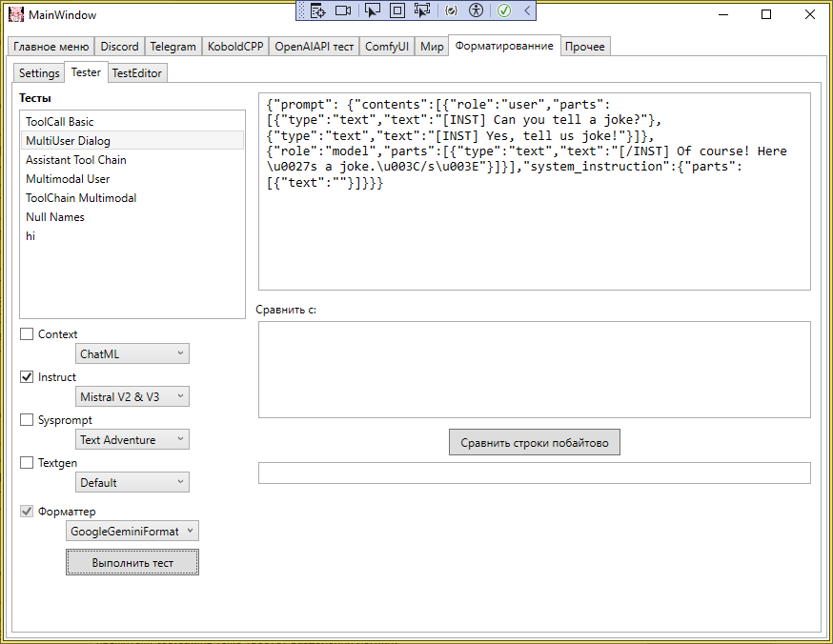Tick the Sysprompt checkbox
The width and height of the screenshot is (833, 644).
click(x=27, y=420)
